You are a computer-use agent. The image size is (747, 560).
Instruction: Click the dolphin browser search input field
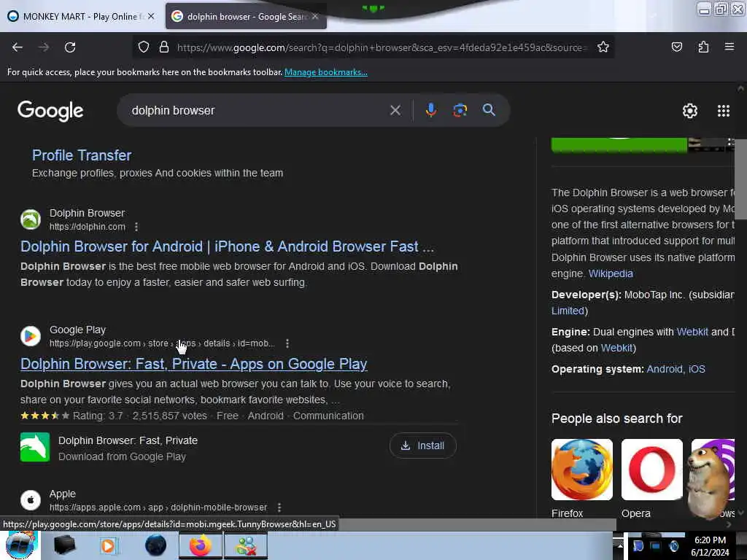click(x=258, y=111)
